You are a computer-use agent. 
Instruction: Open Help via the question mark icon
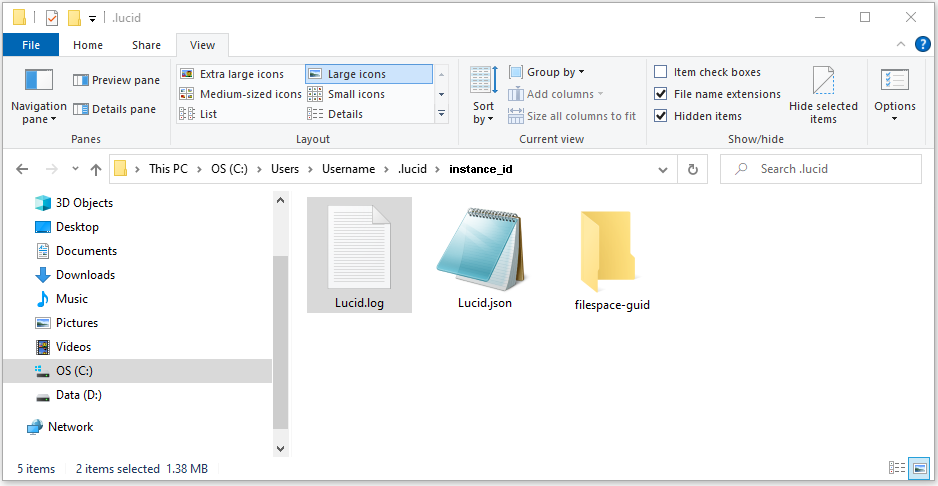923,44
